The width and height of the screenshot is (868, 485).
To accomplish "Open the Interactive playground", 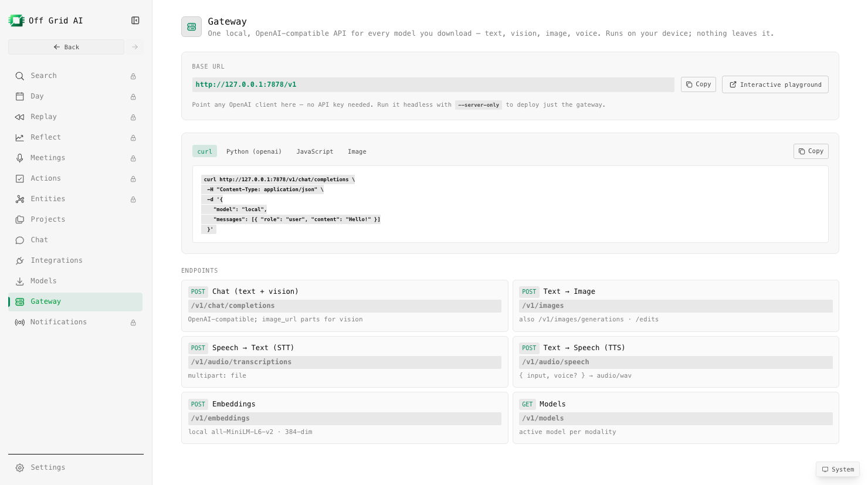I will pos(775,84).
